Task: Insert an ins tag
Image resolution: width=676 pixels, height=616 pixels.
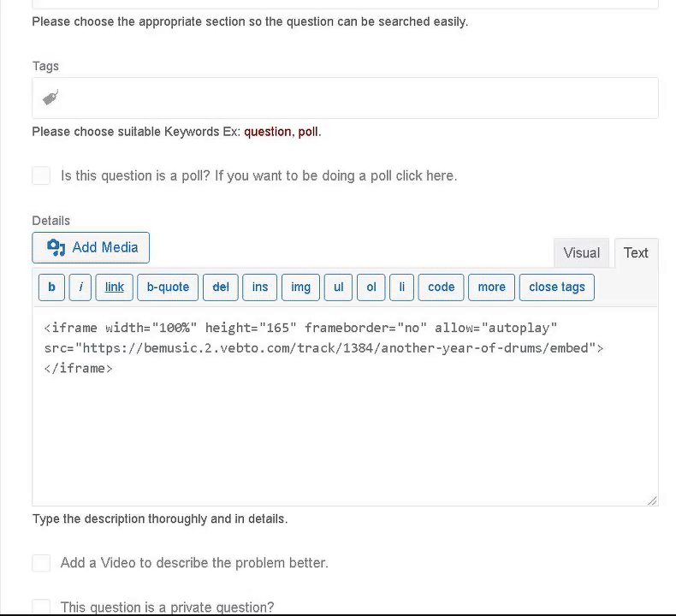Action: pyautogui.click(x=260, y=287)
